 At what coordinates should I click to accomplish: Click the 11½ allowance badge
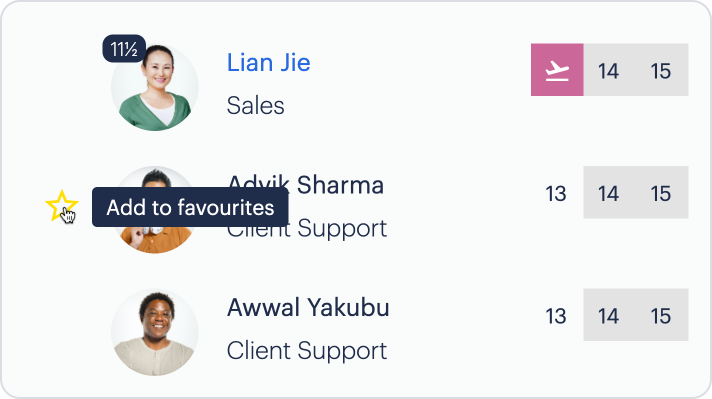coord(124,49)
